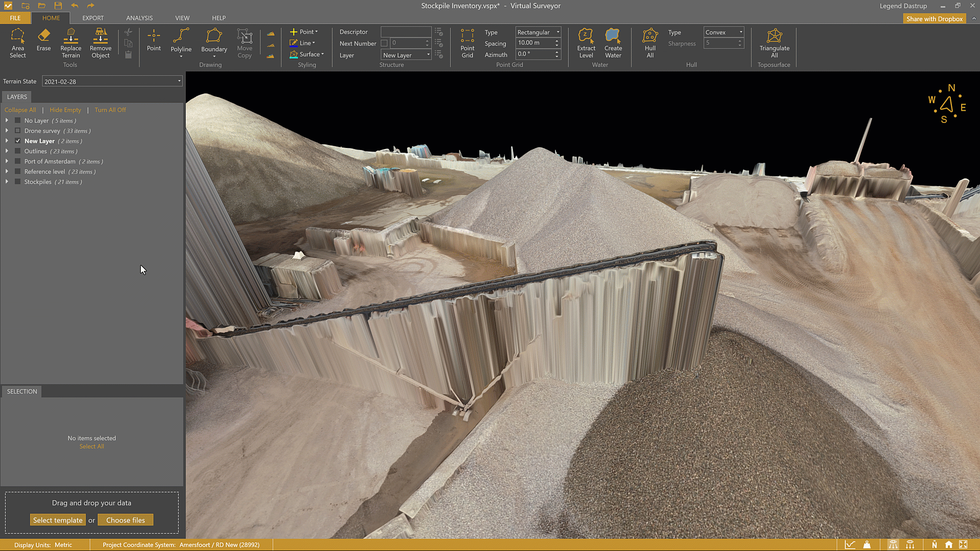Click the Choose files button

coord(126,520)
